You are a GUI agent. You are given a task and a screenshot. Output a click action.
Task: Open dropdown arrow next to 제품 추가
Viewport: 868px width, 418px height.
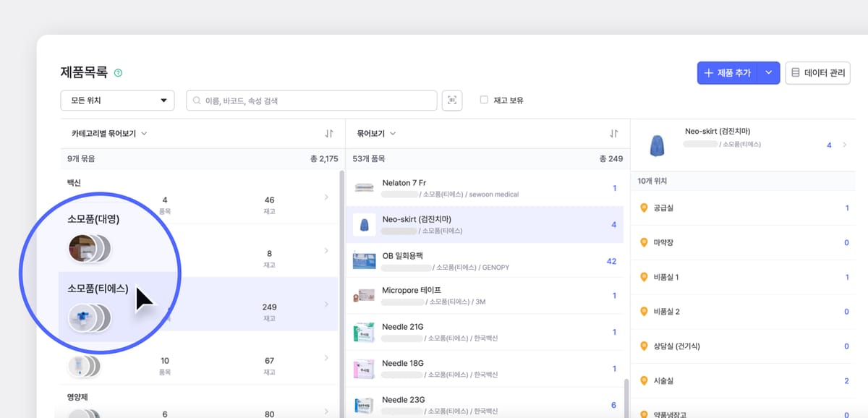pos(768,73)
